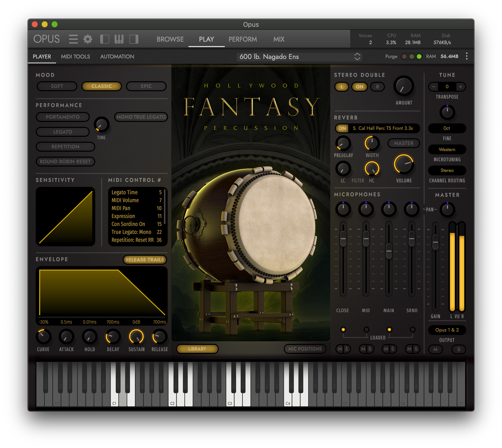502x448 pixels.
Task: Open the three-dot instrument options menu
Action: coord(467,56)
